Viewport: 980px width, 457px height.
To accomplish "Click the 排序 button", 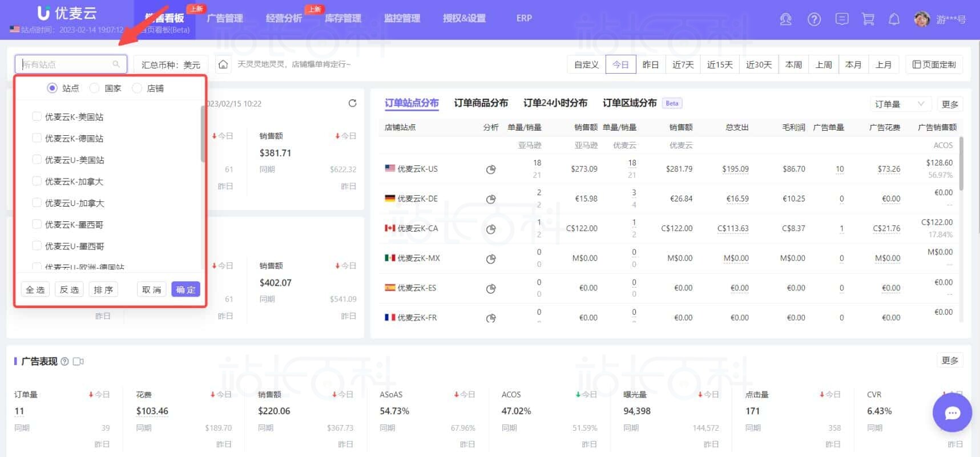I will 103,289.
